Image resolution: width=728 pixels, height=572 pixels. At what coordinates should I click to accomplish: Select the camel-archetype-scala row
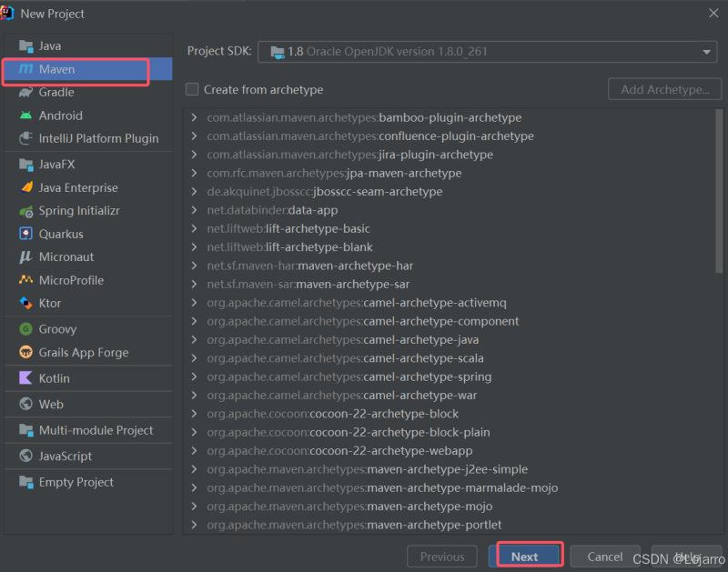point(450,358)
